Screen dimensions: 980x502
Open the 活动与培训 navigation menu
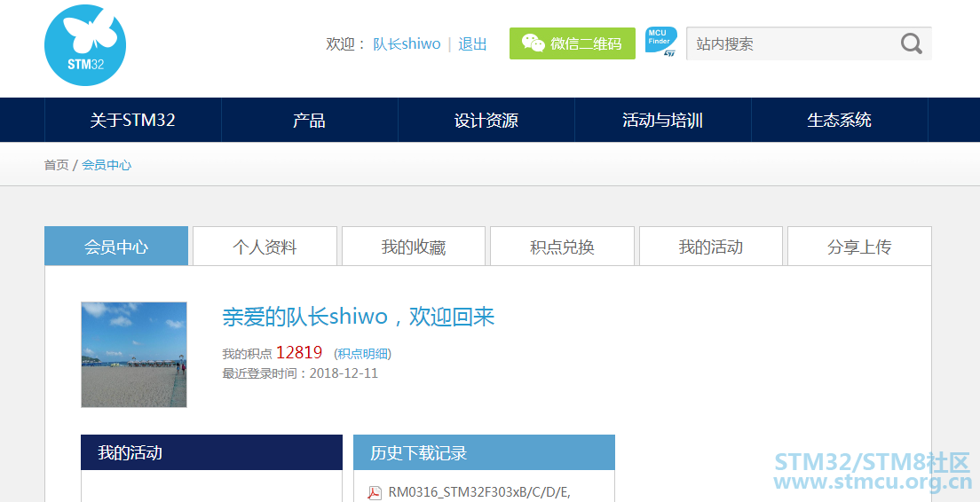click(x=662, y=120)
